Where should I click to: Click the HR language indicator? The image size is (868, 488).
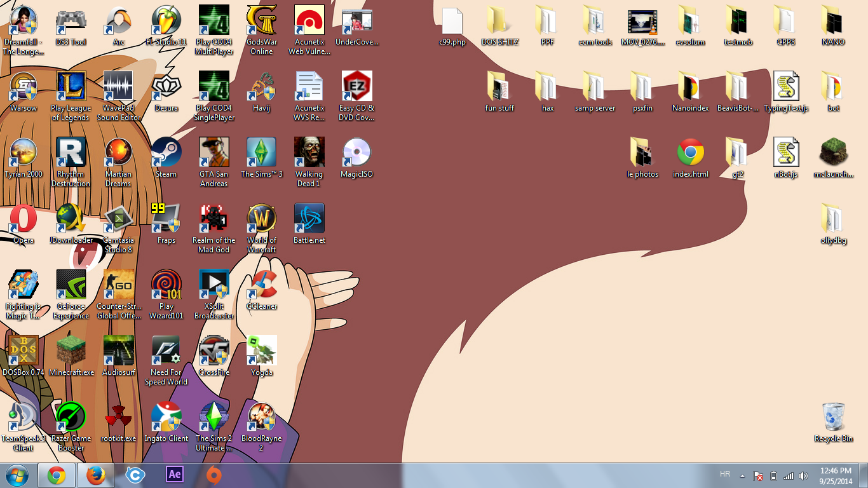tap(725, 474)
